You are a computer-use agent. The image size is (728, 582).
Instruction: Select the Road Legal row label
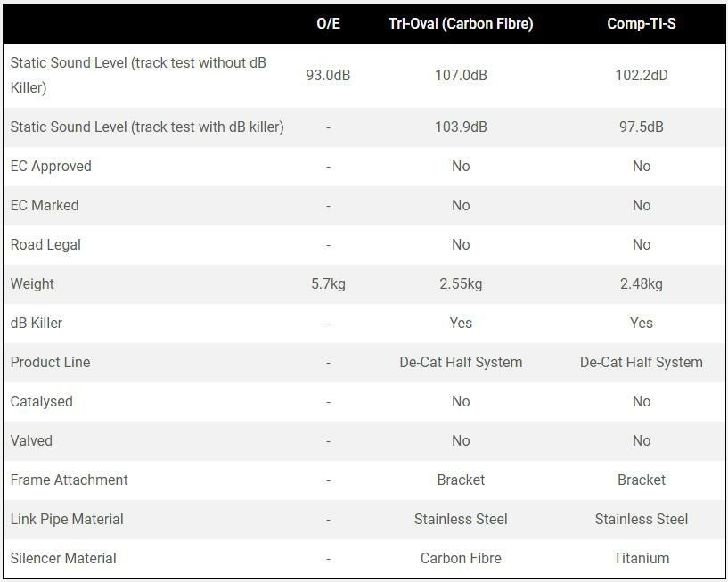pos(46,244)
